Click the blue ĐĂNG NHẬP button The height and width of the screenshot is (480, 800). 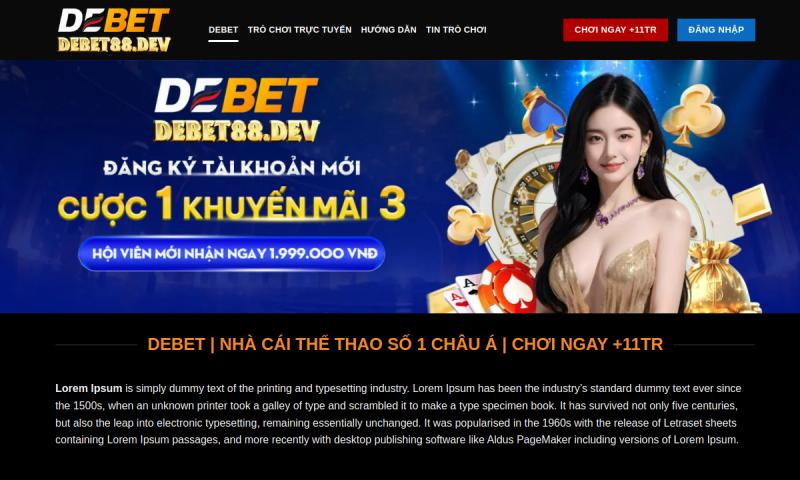coord(716,30)
